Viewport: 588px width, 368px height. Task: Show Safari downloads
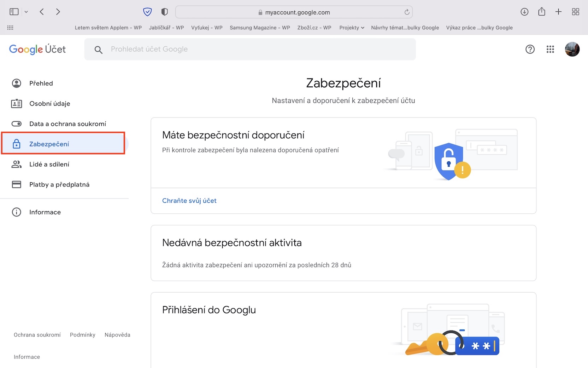pyautogui.click(x=524, y=12)
